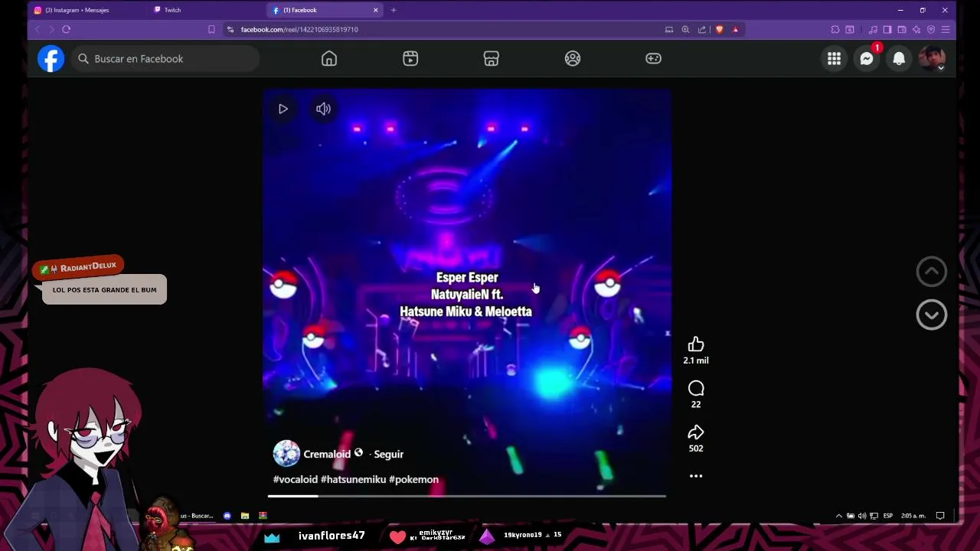Screen dimensions: 980x551
Task: Go forward in browser history
Action: (51, 29)
